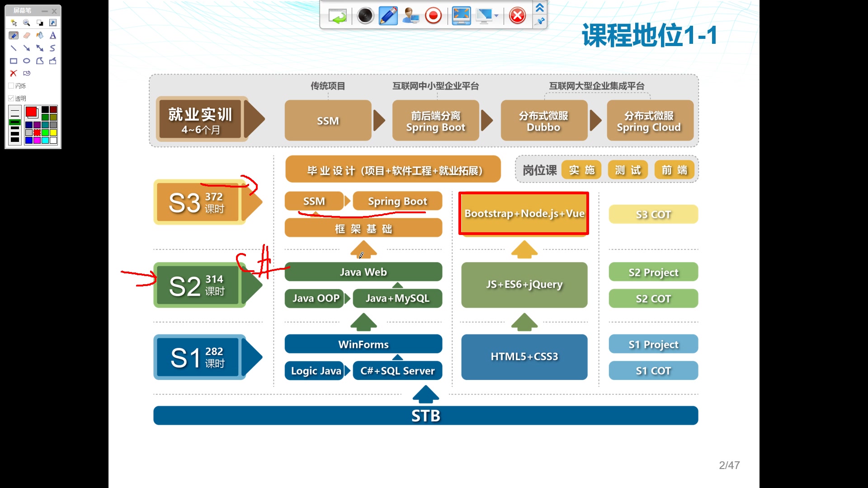Select the highlighter tool

(x=40, y=35)
